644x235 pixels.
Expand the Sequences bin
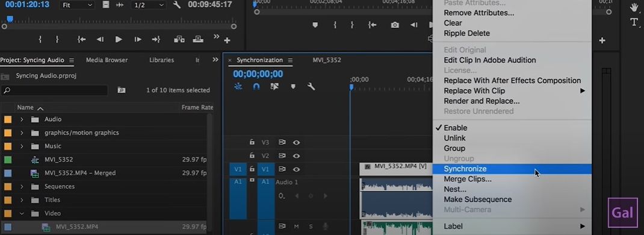point(21,187)
